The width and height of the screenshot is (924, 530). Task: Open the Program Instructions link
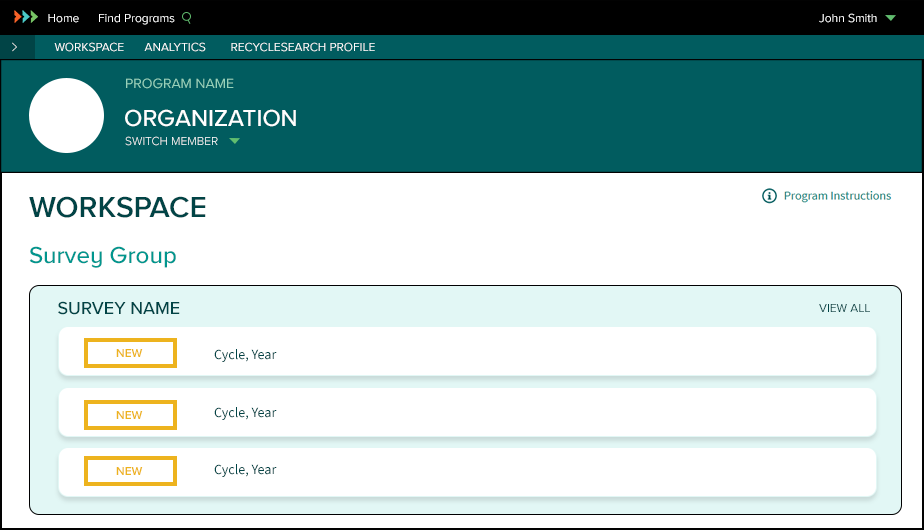click(x=837, y=196)
